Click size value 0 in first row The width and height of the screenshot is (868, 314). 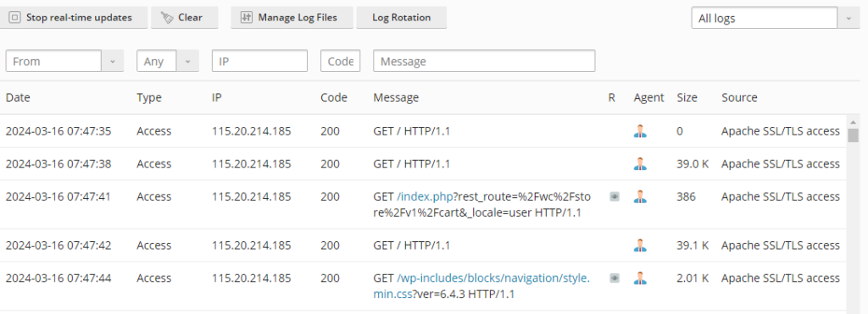coord(680,131)
